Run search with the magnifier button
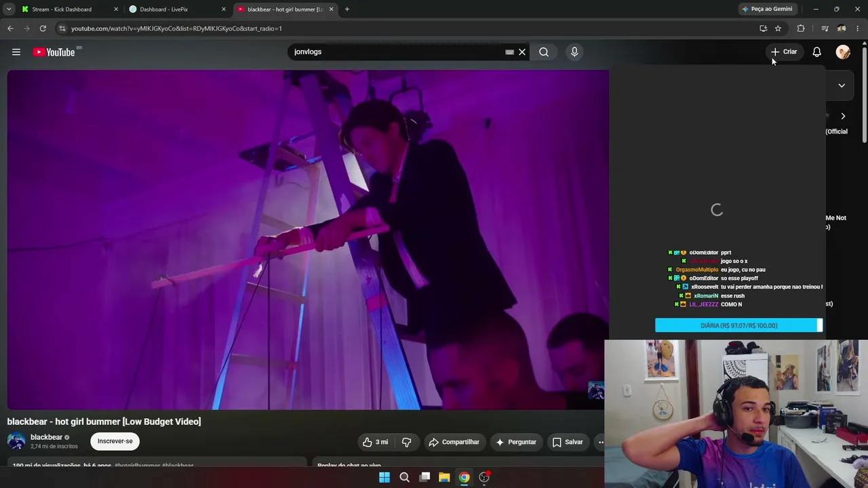The width and height of the screenshot is (868, 488). coord(544,52)
